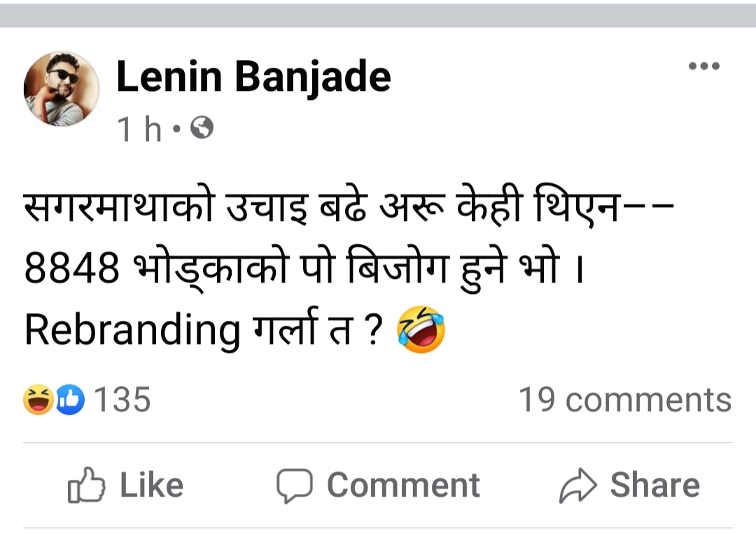The height and width of the screenshot is (533, 756).
Task: Click the Comment speech bubble icon
Action: pos(294,485)
